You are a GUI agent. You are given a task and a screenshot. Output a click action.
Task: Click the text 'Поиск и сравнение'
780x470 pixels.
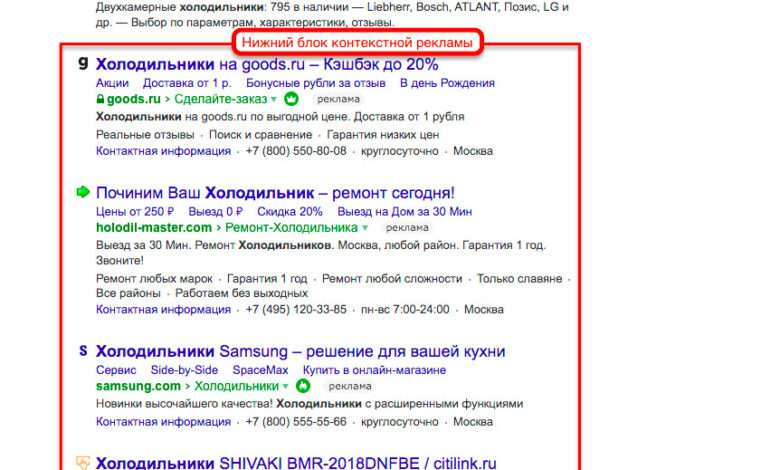(x=261, y=135)
